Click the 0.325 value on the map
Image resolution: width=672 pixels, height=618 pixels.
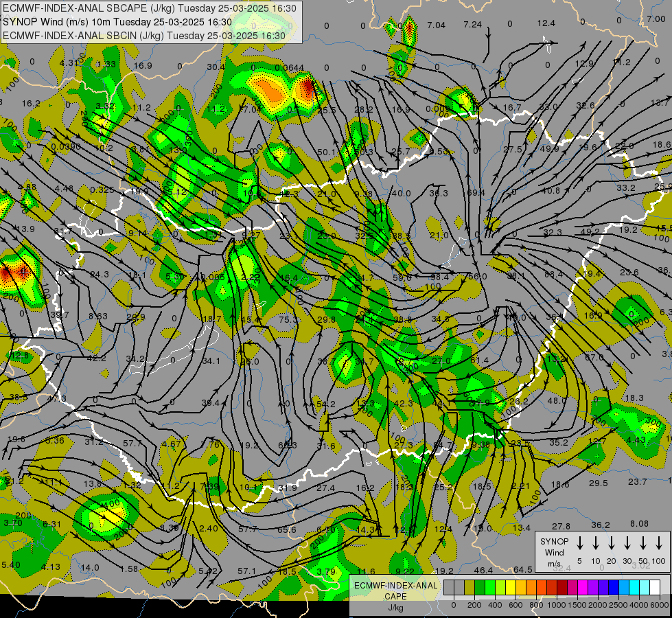(102, 190)
